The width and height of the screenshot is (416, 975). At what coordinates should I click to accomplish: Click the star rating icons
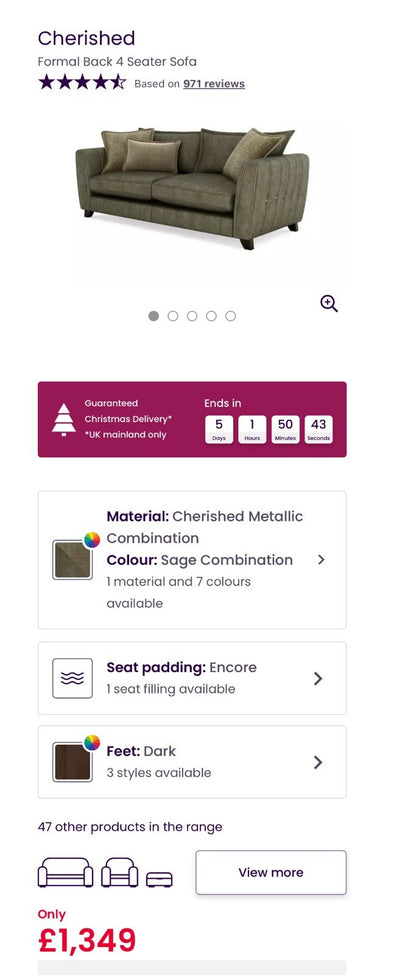[x=82, y=82]
